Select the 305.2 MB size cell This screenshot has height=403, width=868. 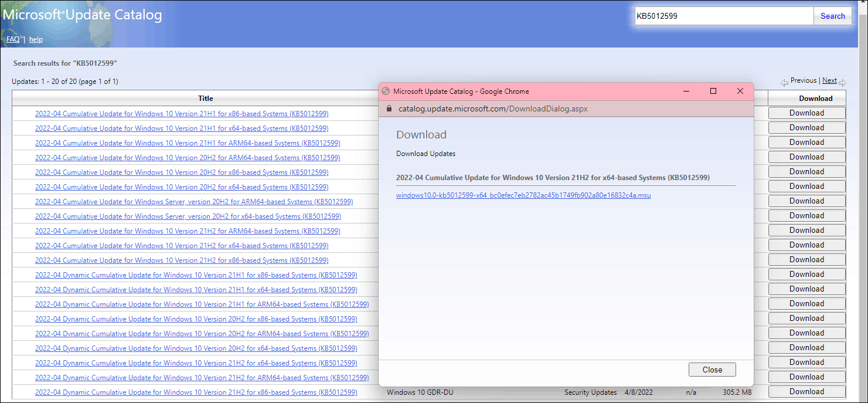[x=737, y=392]
